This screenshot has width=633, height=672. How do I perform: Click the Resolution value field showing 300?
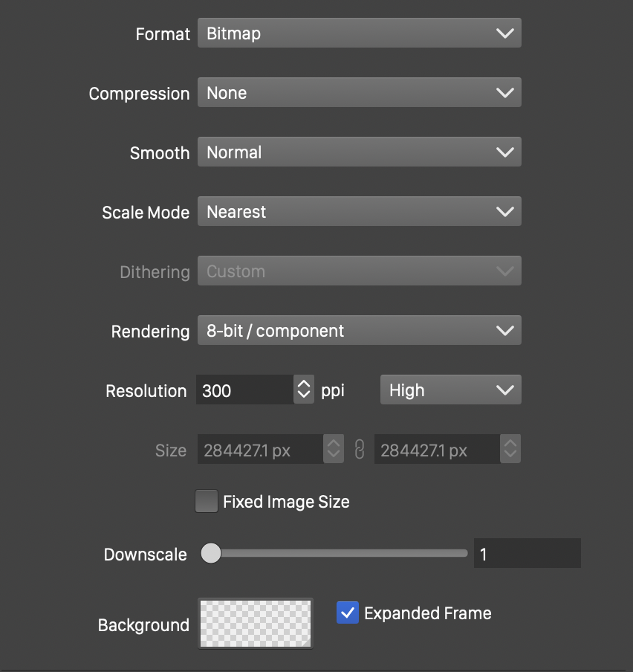pos(245,390)
